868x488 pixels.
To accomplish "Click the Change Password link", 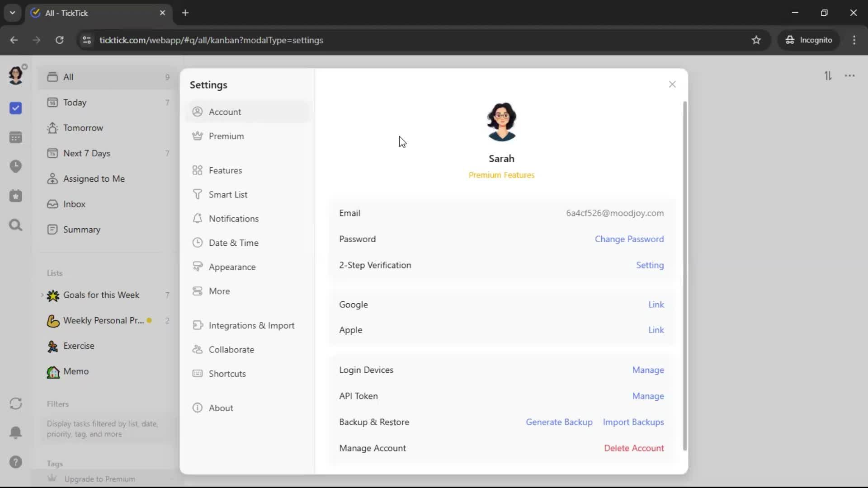I will [x=629, y=239].
